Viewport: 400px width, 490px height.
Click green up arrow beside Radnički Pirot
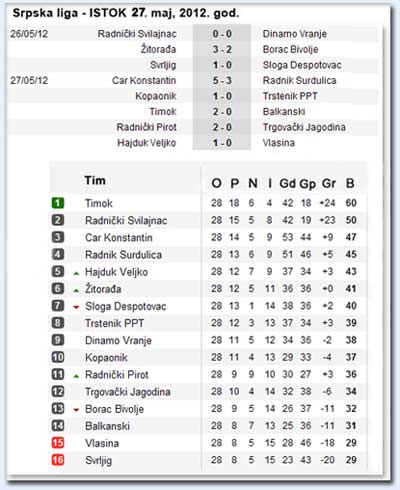(76, 376)
